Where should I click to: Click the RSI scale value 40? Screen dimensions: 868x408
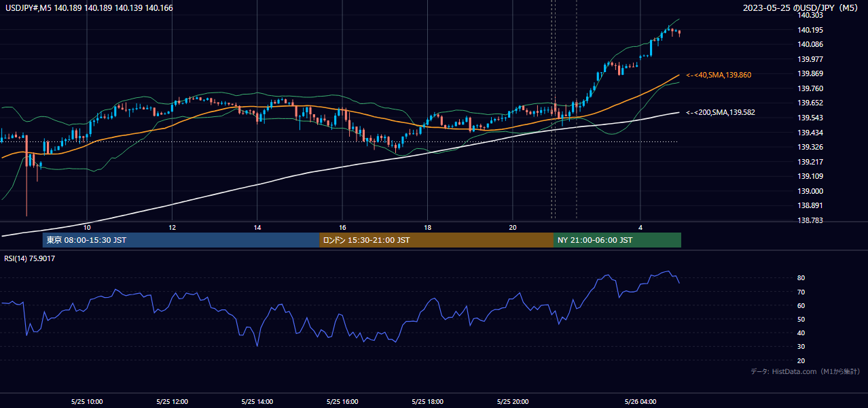pos(801,333)
